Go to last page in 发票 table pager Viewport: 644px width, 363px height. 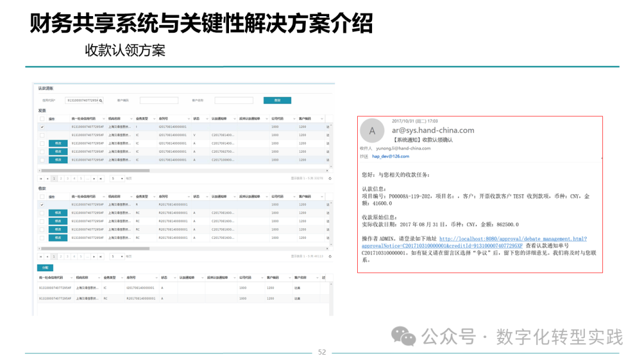point(101,179)
